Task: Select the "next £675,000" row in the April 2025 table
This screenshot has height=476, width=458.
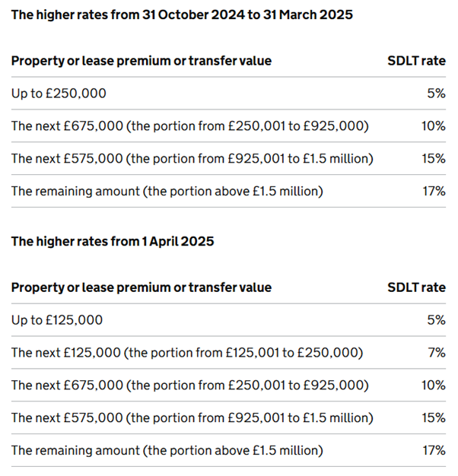Action: [189, 386]
